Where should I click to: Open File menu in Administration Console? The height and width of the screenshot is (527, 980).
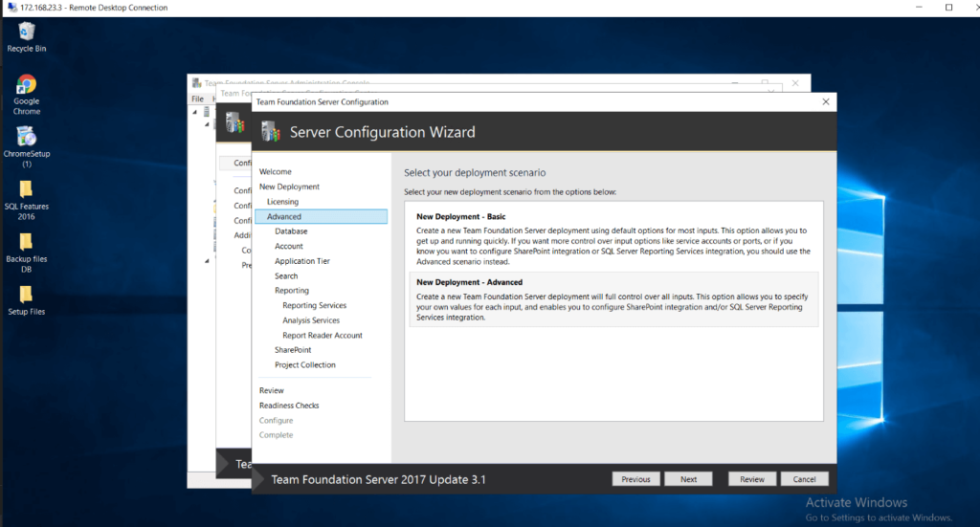click(197, 99)
